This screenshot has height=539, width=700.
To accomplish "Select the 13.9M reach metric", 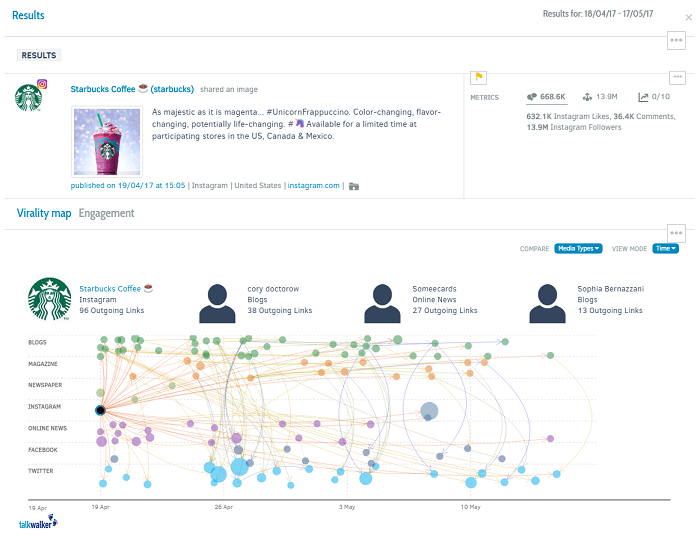I will (599, 97).
